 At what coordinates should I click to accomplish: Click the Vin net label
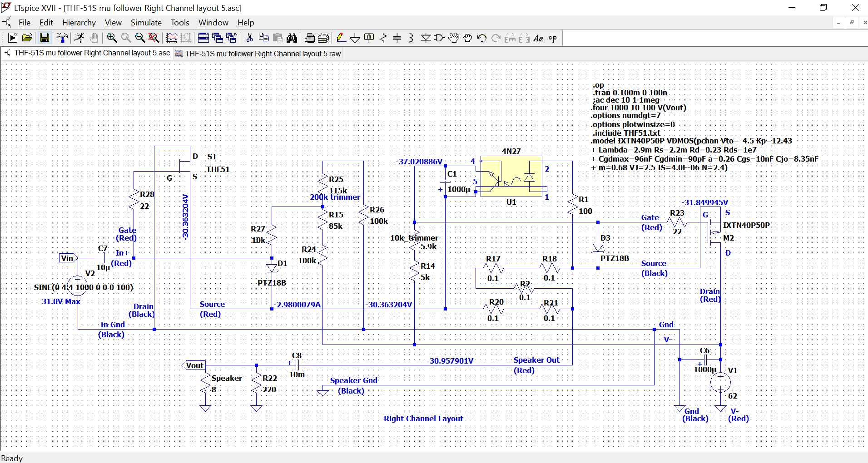tap(68, 258)
